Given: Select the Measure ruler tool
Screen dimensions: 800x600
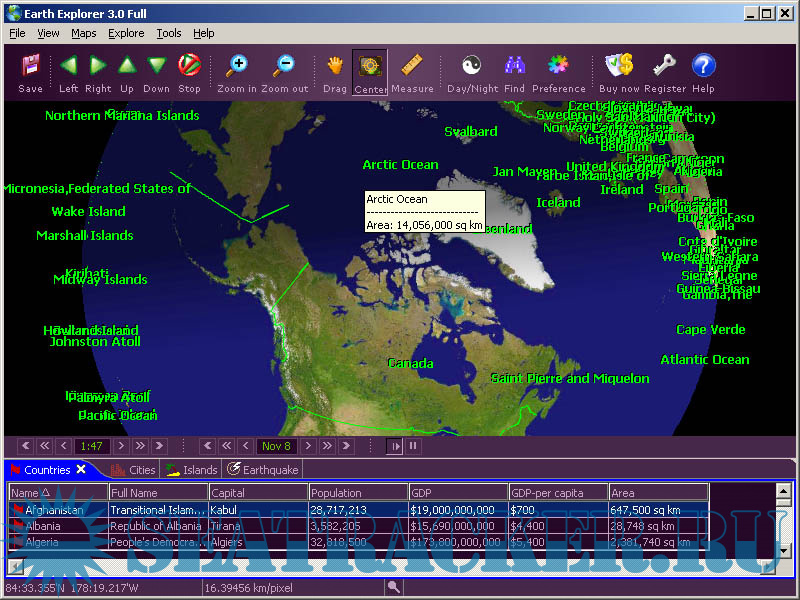Looking at the screenshot, I should pos(412,67).
